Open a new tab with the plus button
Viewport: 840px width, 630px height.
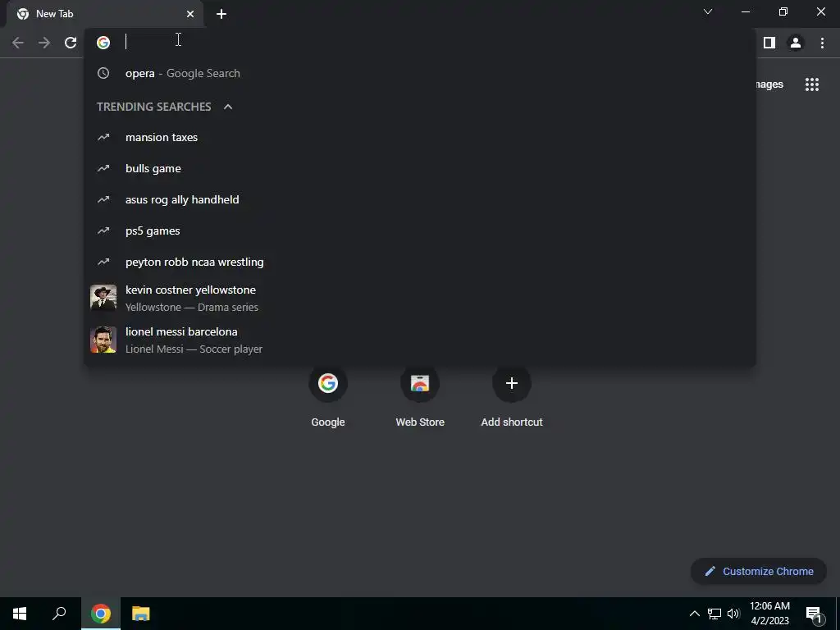pos(221,14)
